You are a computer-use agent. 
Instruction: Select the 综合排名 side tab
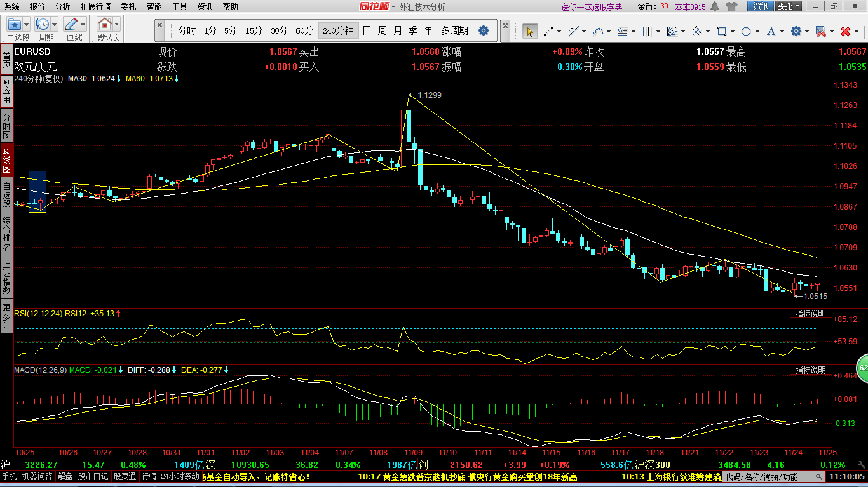[6, 233]
